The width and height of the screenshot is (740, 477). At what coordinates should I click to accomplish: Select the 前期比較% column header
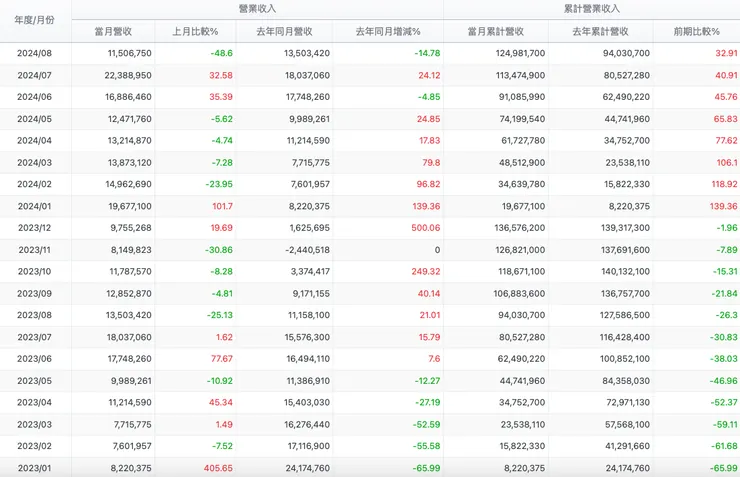pyautogui.click(x=696, y=32)
